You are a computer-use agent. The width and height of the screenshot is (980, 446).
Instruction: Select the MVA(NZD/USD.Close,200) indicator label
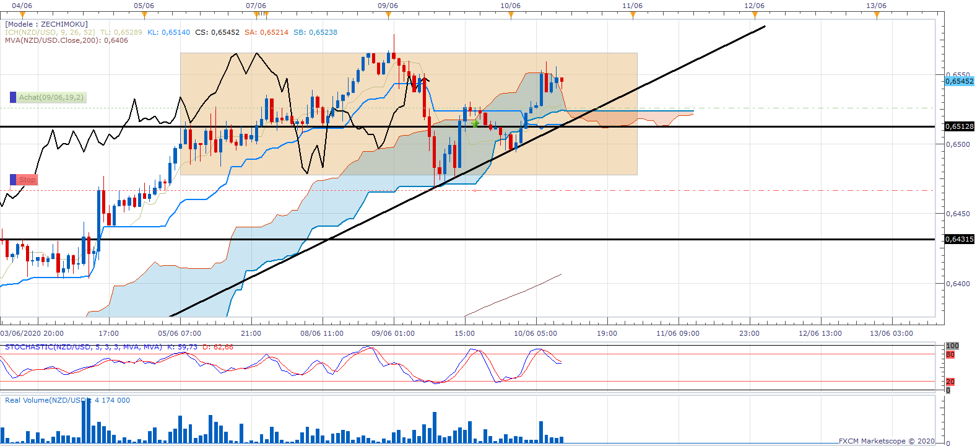(53, 40)
